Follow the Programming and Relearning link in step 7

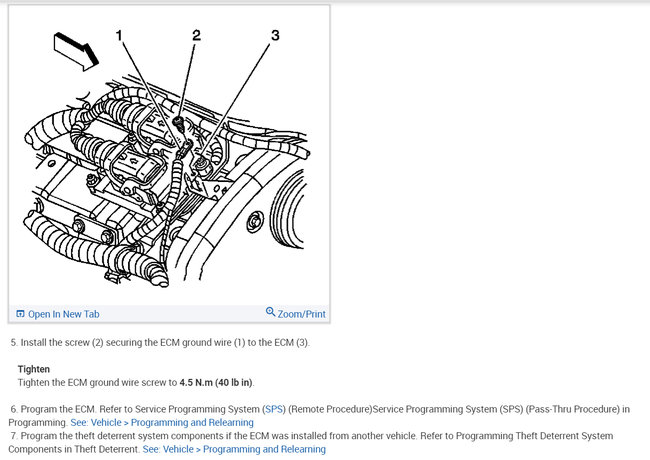point(234,449)
